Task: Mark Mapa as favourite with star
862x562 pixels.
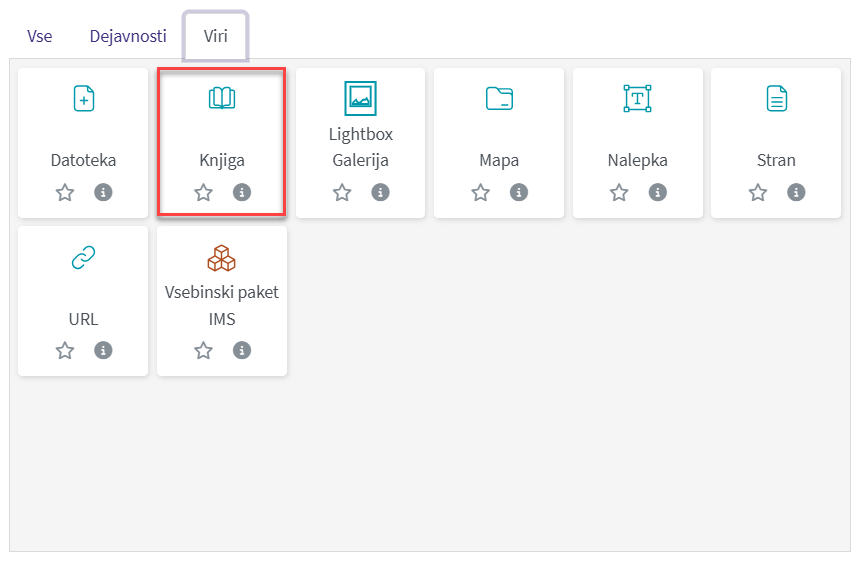Action: click(x=480, y=193)
